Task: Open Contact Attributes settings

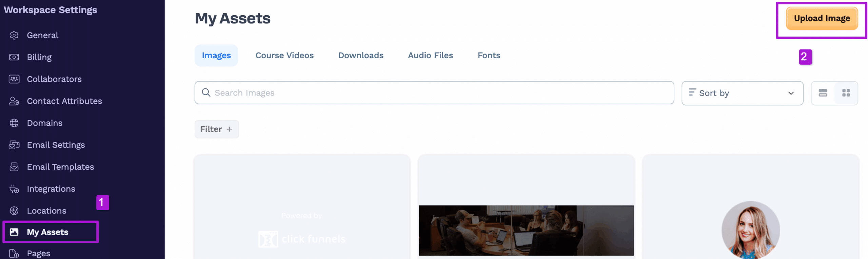Action: (64, 101)
